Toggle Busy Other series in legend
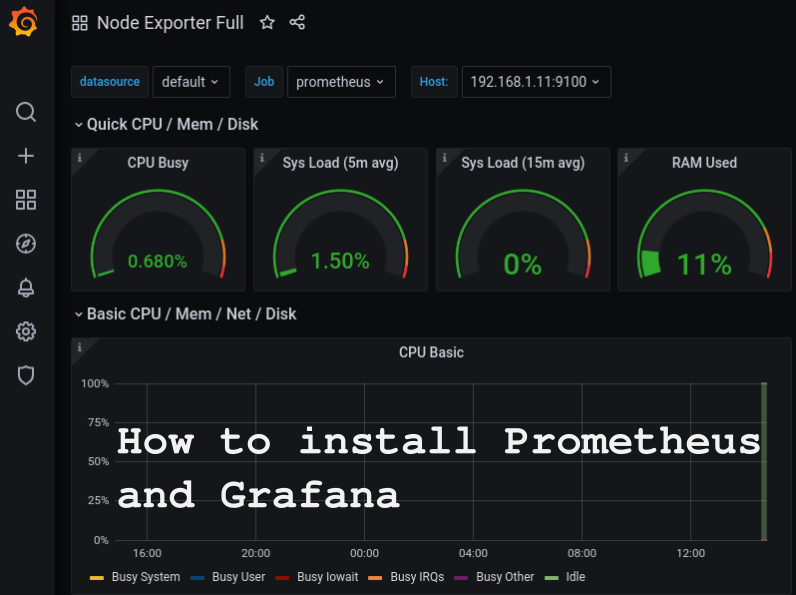 (505, 577)
